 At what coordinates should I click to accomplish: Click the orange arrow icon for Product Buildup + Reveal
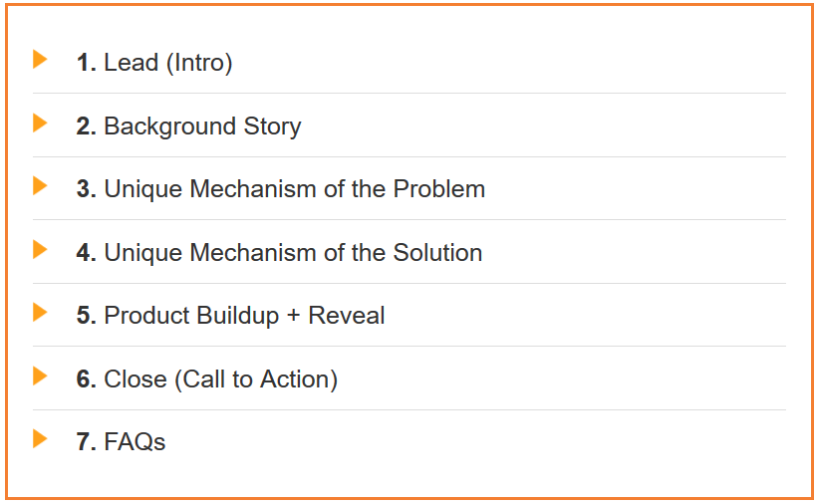pos(40,313)
